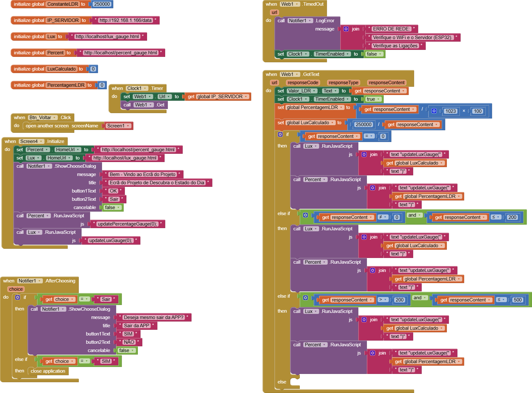This screenshot has height=393, width=532.
Task: Open the HomeUrl dropdown in 'set Lux.HomeUrl'
Action: tap(59, 158)
